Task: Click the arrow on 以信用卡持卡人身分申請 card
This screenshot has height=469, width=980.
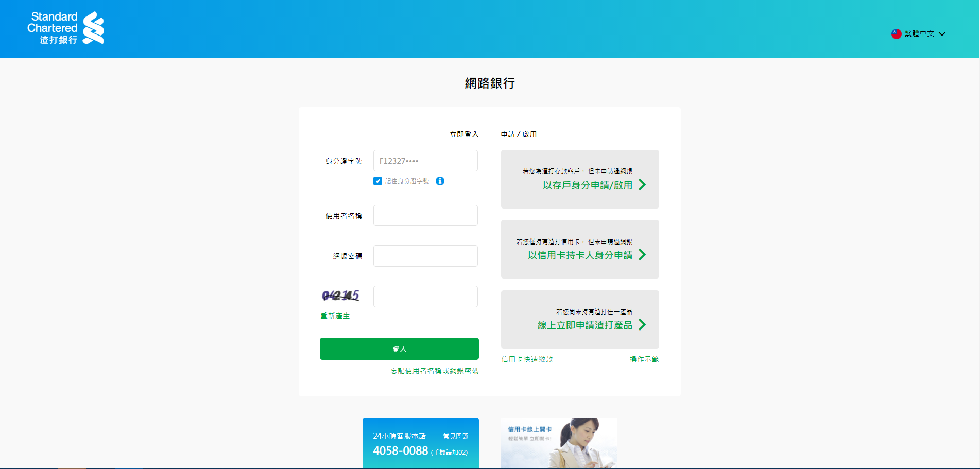Action: pos(643,254)
